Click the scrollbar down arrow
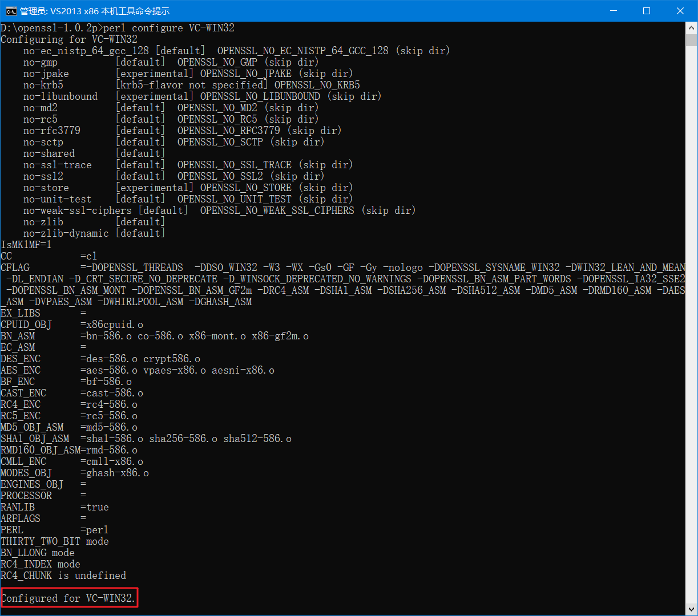 [x=692, y=610]
